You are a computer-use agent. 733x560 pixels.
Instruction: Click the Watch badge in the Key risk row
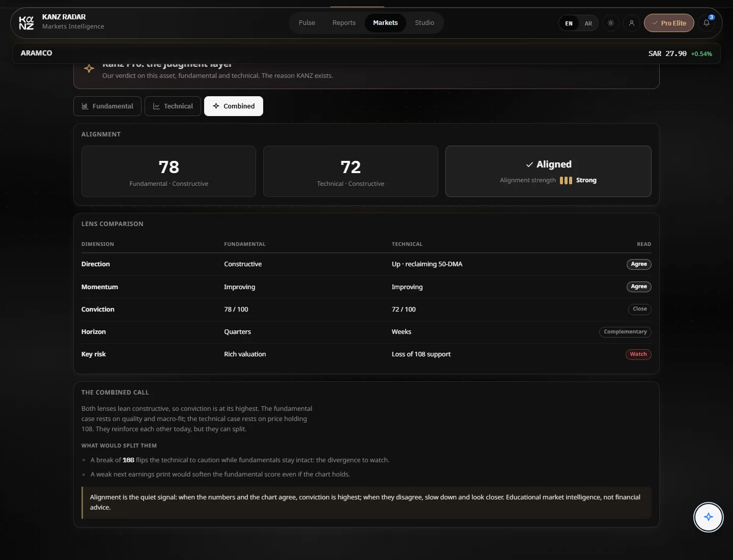coord(638,354)
